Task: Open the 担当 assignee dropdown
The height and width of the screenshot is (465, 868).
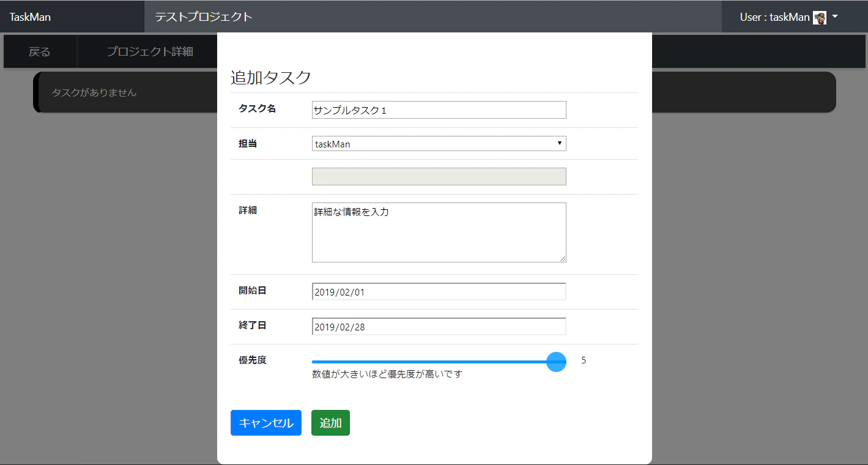Action: [x=439, y=143]
